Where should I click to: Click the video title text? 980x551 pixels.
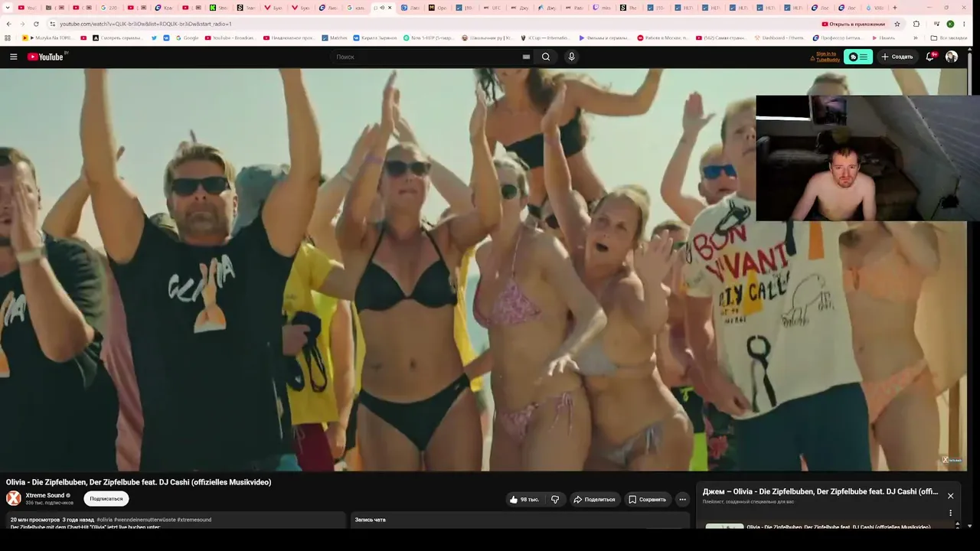click(139, 482)
